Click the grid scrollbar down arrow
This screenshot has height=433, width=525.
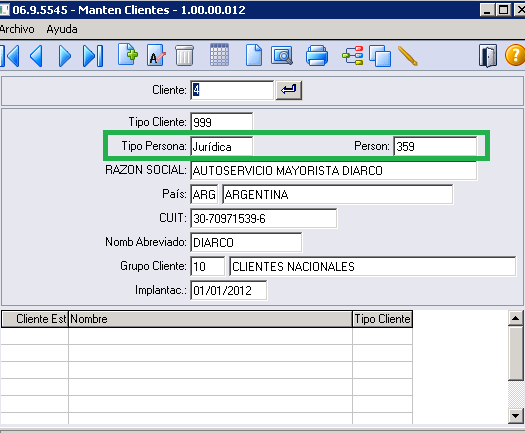point(516,416)
